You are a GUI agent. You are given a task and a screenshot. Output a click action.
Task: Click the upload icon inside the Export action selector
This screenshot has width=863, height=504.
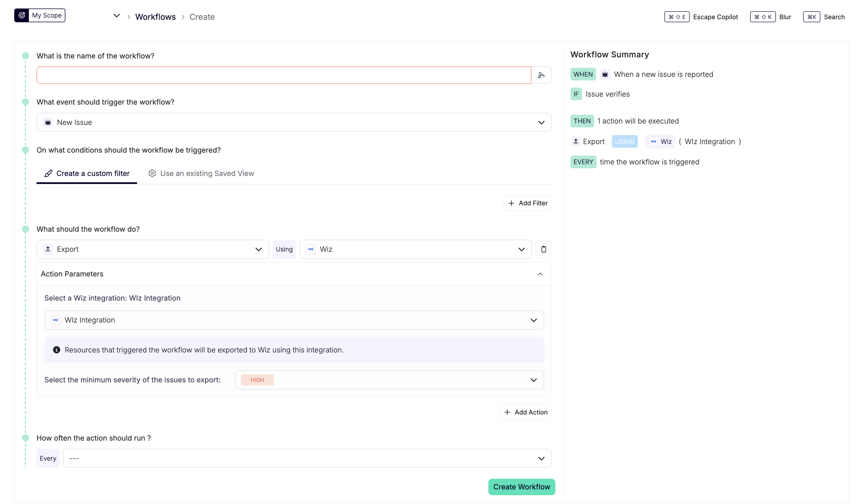48,249
